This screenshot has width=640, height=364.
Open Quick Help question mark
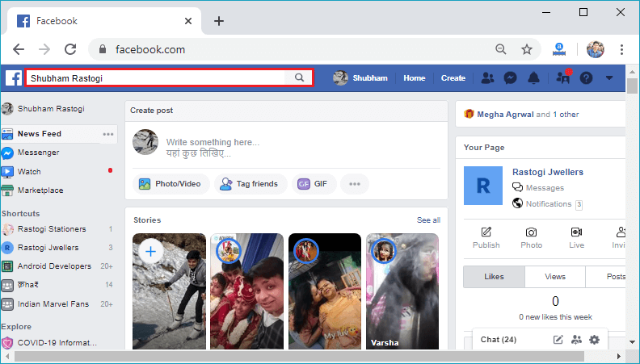point(586,77)
